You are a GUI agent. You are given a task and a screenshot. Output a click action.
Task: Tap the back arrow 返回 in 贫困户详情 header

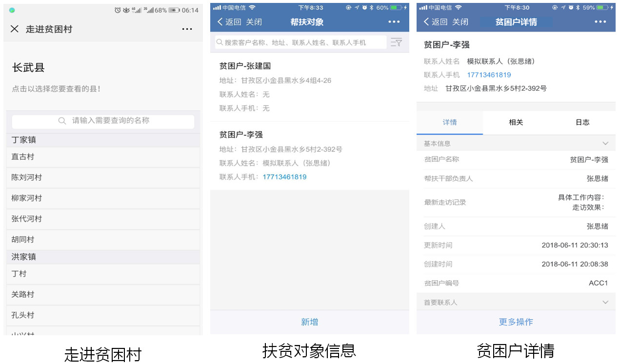coord(436,22)
